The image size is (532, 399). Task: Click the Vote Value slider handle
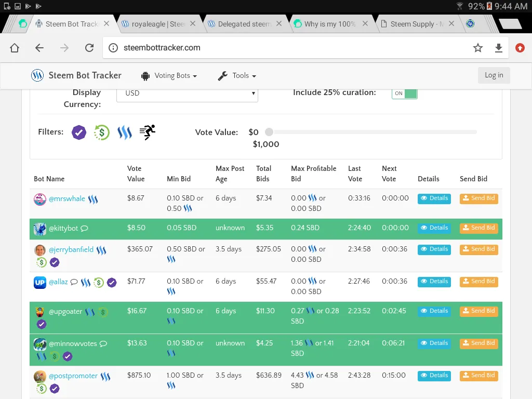click(x=269, y=131)
